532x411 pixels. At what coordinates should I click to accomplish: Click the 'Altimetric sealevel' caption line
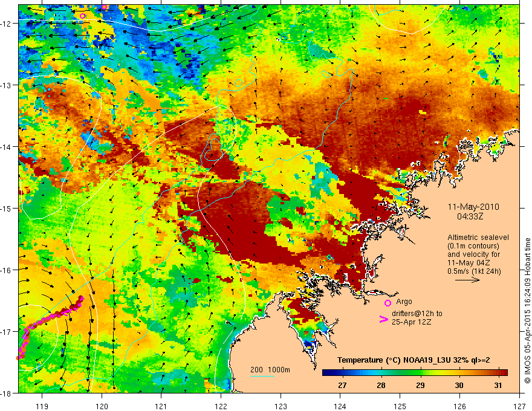pyautogui.click(x=478, y=238)
